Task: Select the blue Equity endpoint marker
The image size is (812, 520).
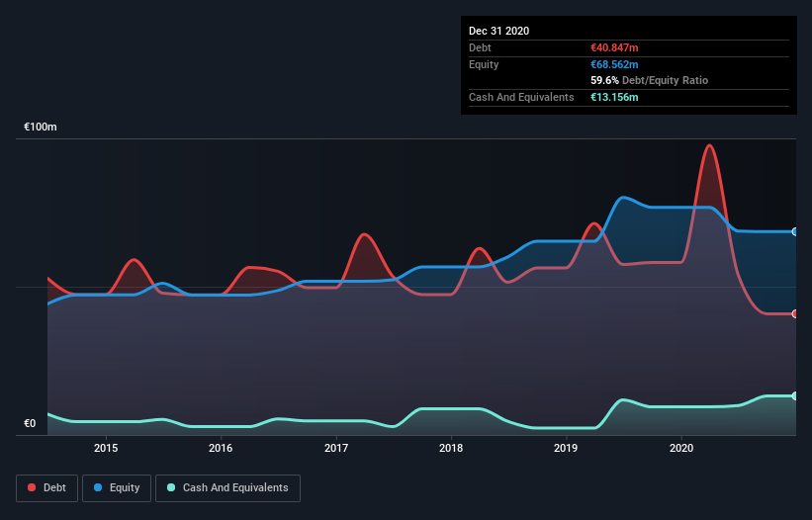Action: [795, 231]
